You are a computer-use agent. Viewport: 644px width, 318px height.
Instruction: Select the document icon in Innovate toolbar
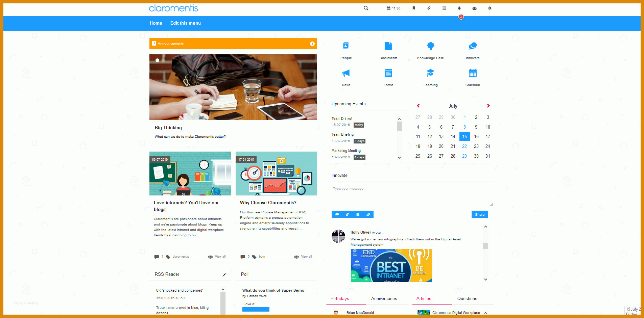[358, 214]
